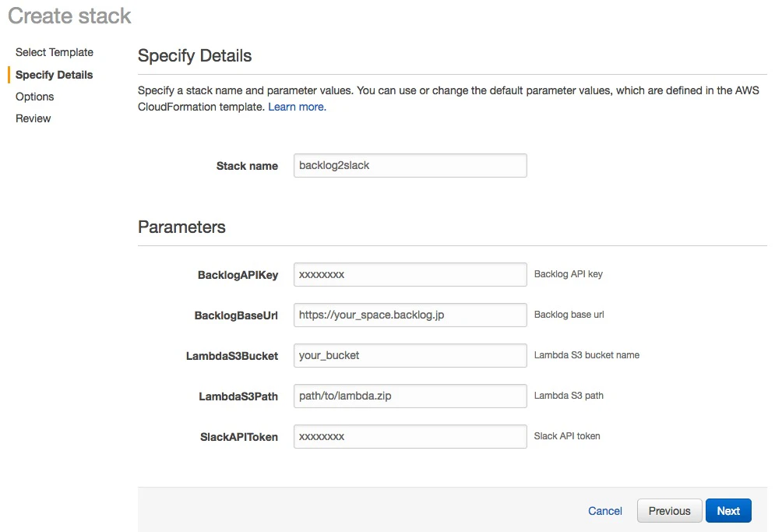Go to the Select Template step
Image resolution: width=775 pixels, height=532 pixels.
[55, 52]
